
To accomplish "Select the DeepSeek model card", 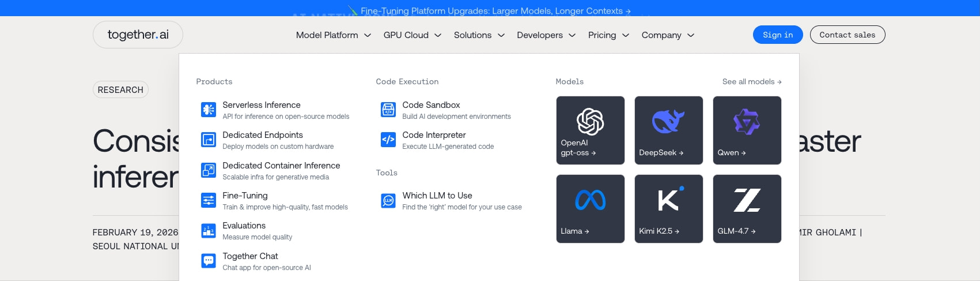I will (669, 130).
